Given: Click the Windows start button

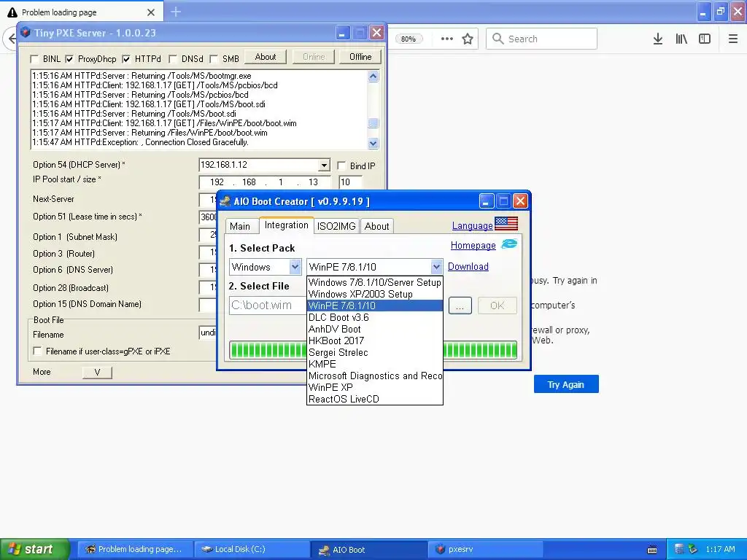Looking at the screenshot, I should click(x=35, y=549).
